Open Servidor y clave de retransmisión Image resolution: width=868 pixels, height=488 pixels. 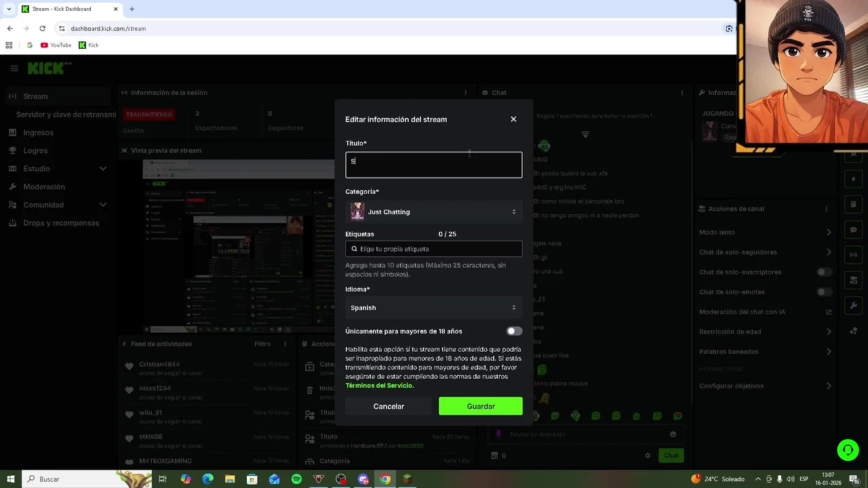pyautogui.click(x=66, y=115)
